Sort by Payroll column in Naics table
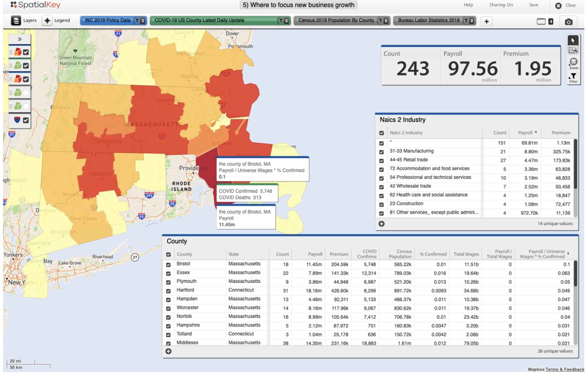 (x=527, y=132)
